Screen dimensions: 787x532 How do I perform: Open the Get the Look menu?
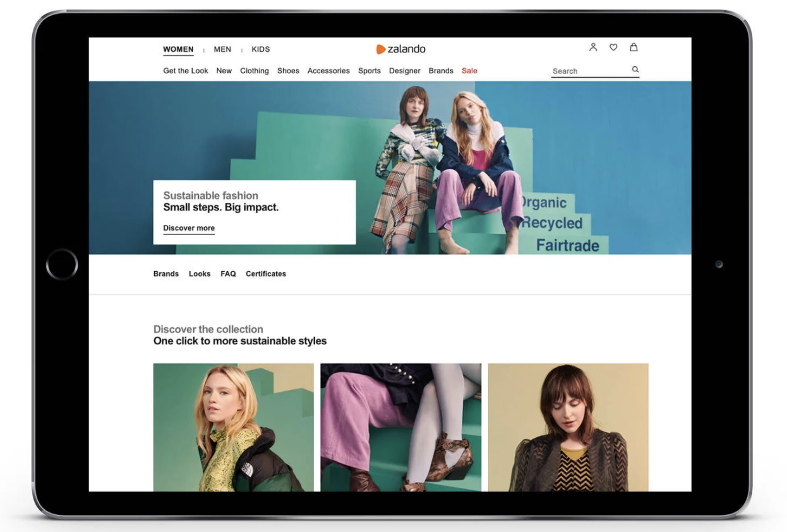(x=186, y=71)
